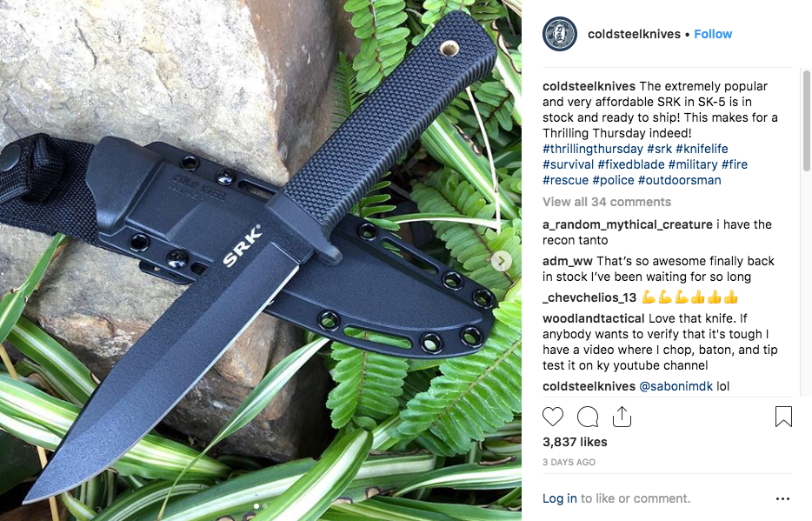Open the #fixedblade hashtag
812x521 pixels.
point(631,164)
